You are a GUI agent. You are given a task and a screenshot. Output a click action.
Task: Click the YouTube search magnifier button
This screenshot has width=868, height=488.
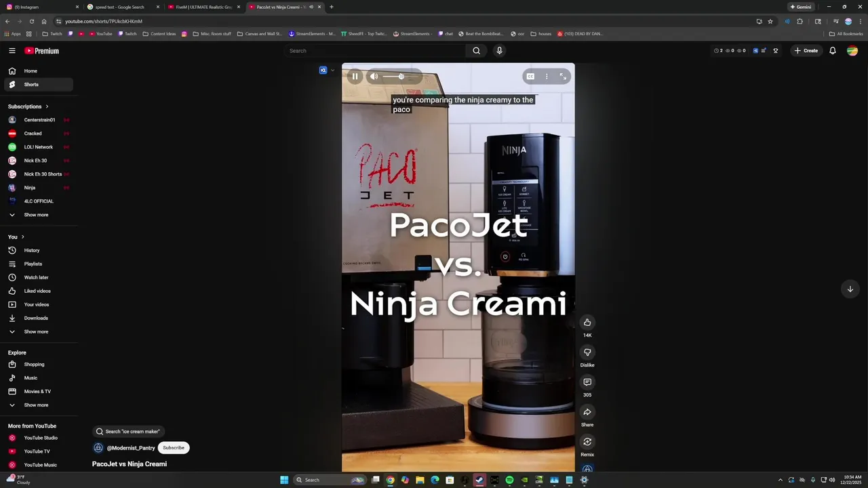(x=476, y=51)
